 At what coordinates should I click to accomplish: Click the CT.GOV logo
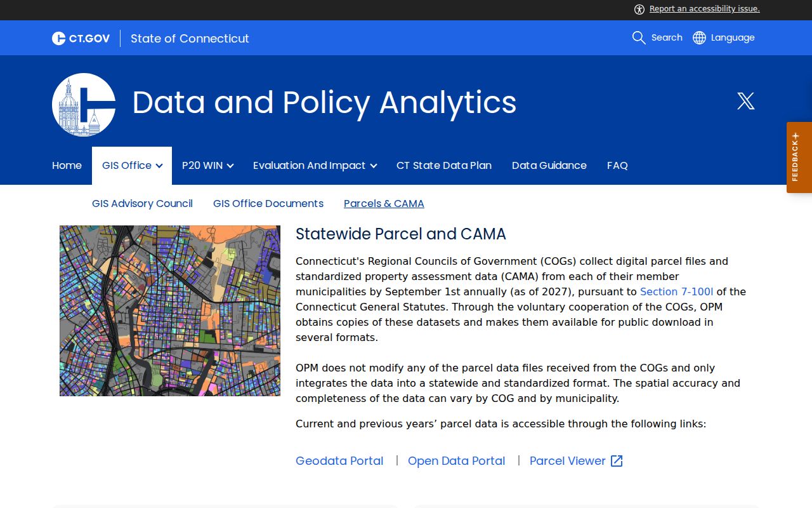click(81, 38)
